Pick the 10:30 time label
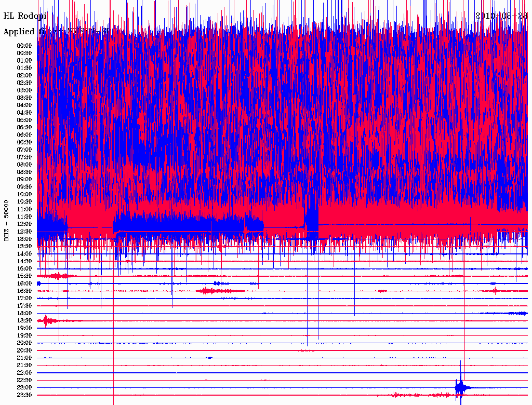Image resolution: width=532 pixels, height=405 pixels. point(24,202)
